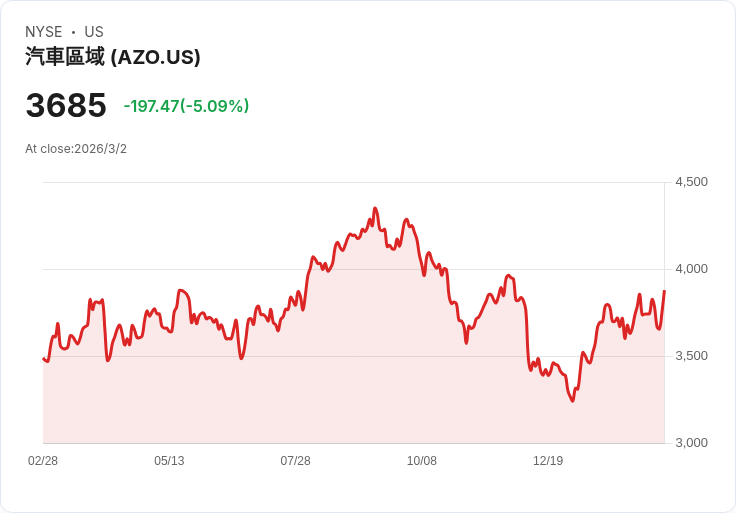Select the 3685 current price
The height and width of the screenshot is (513, 736).
pyautogui.click(x=66, y=105)
